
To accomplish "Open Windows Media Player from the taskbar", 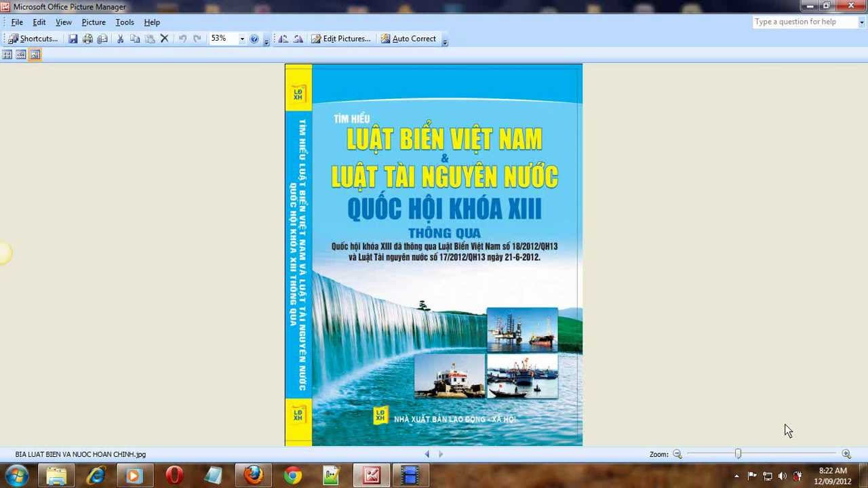I will coord(136,476).
